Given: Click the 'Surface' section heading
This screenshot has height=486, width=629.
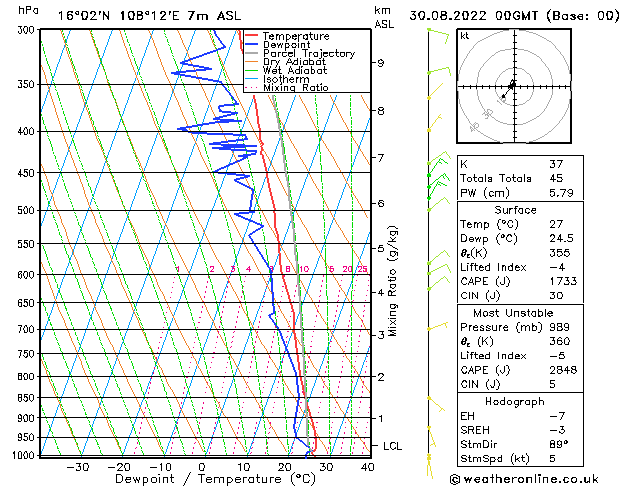Looking at the screenshot, I should pos(515,210).
